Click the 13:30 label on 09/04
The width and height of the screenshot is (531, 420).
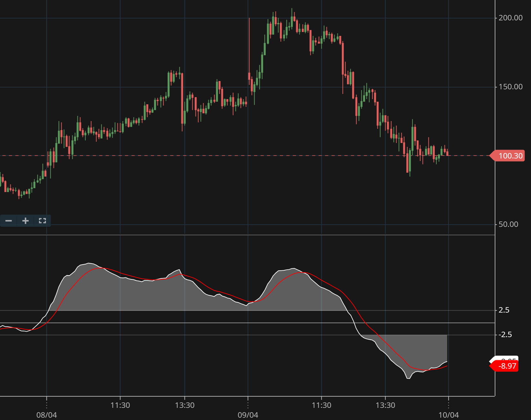pos(385,405)
